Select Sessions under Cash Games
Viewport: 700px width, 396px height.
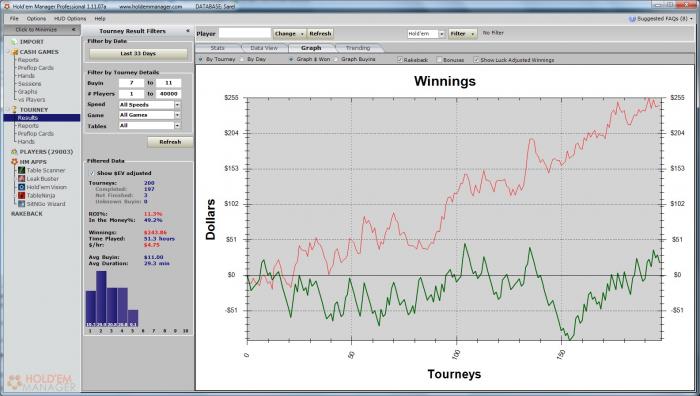[29, 84]
